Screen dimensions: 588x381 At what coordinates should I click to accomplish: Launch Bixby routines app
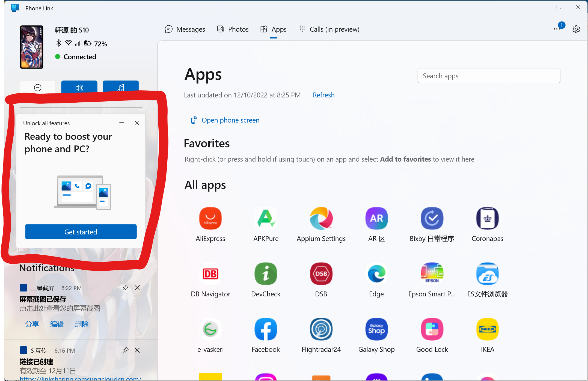[432, 218]
